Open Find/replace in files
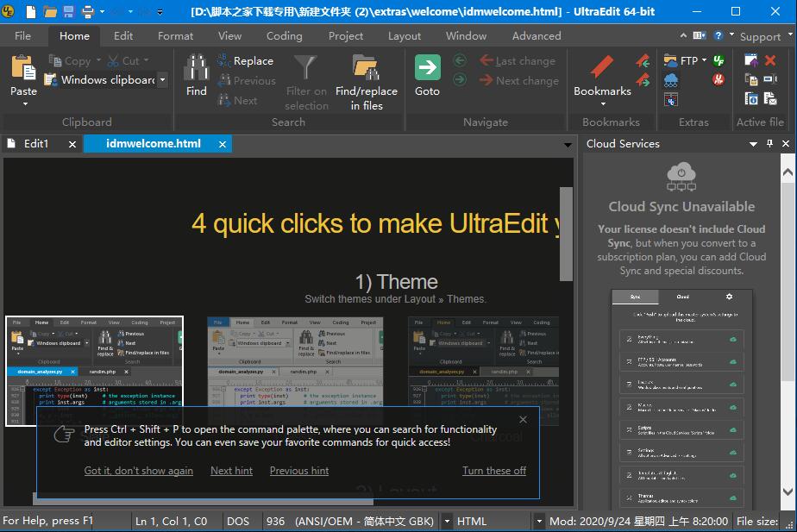Screen dimensions: 797x532 (x=367, y=82)
